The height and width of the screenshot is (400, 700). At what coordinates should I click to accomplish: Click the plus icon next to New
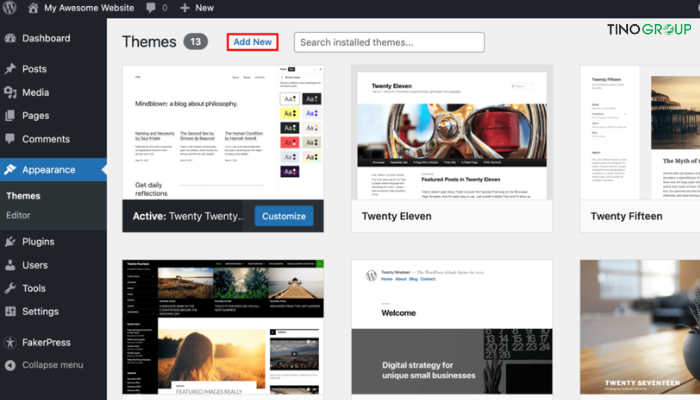click(x=185, y=8)
